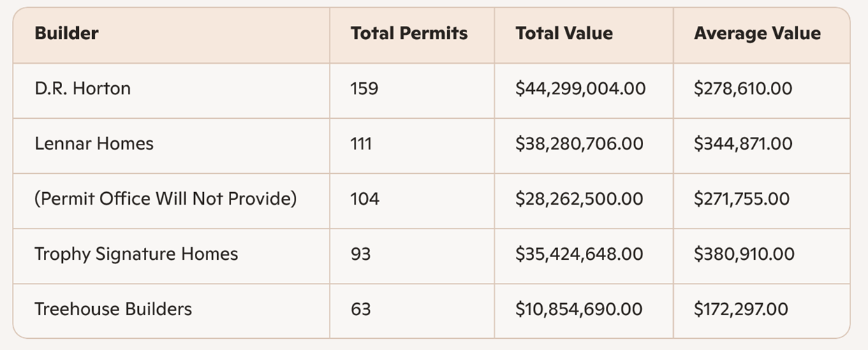Click the Builder column header

[67, 34]
